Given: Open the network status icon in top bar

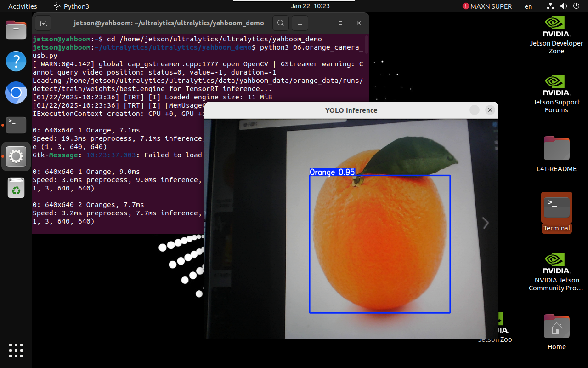Looking at the screenshot, I should tap(551, 6).
